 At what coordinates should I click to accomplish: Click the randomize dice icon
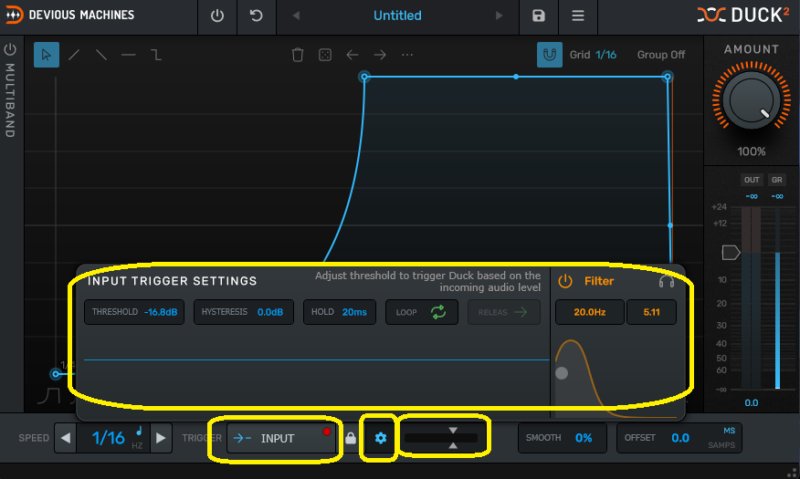(325, 55)
